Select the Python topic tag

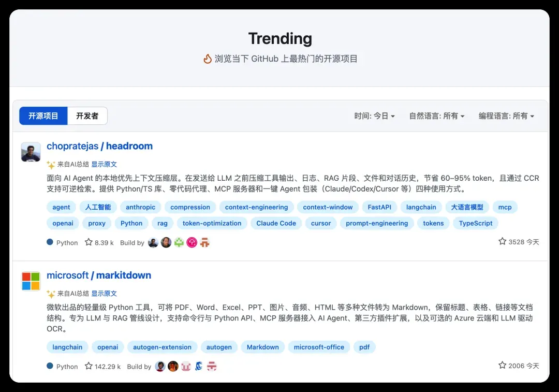[131, 223]
